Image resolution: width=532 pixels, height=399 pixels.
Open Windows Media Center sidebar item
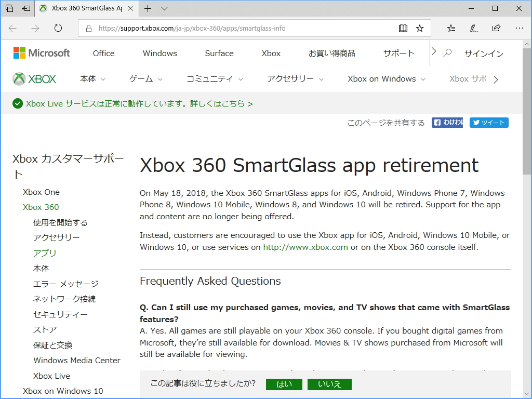[77, 361]
